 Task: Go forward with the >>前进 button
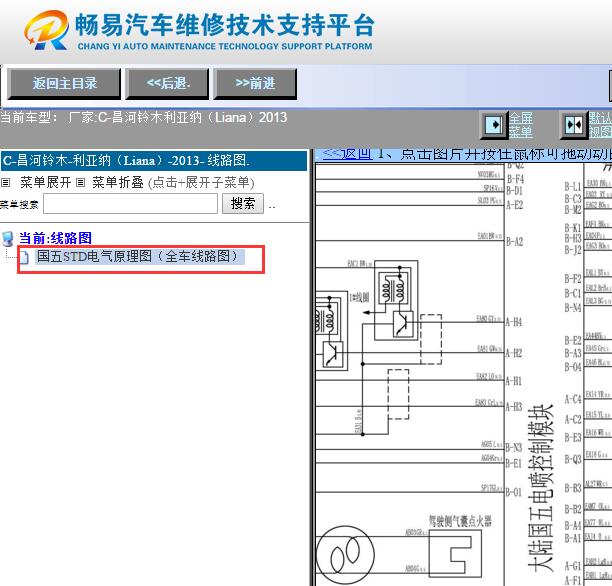pos(255,83)
